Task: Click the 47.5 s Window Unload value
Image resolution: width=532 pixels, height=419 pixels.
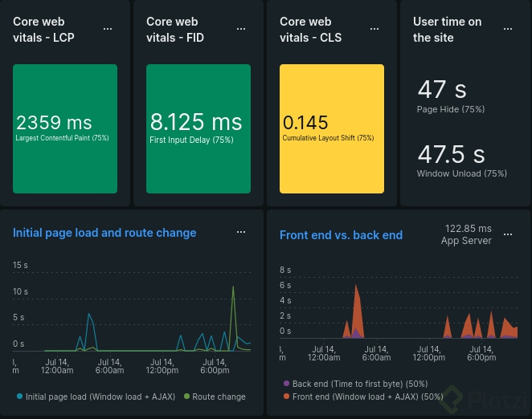Action: (x=452, y=154)
